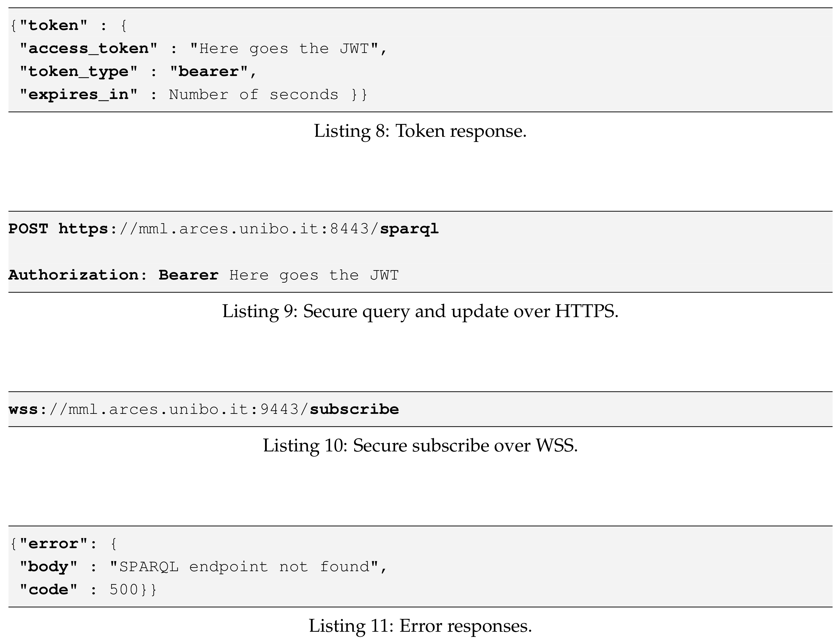Viewport: 840px width, 644px height.
Task: Click the "code" key in the error listing
Action: pos(48,589)
